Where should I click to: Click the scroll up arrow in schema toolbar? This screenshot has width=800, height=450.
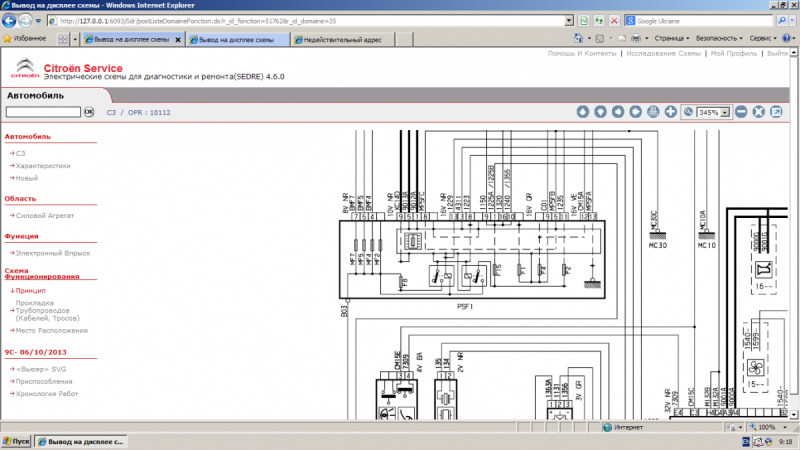(x=582, y=112)
